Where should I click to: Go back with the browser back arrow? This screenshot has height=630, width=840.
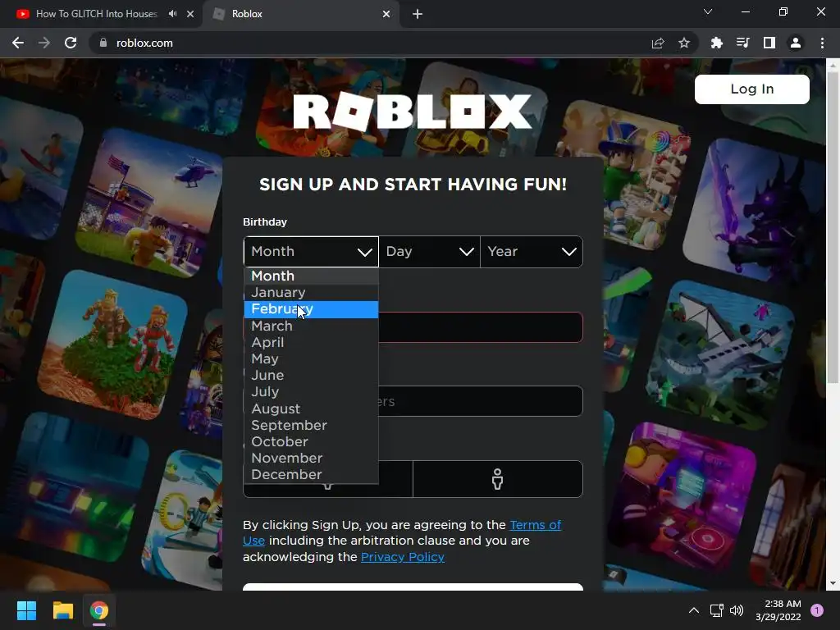18,43
